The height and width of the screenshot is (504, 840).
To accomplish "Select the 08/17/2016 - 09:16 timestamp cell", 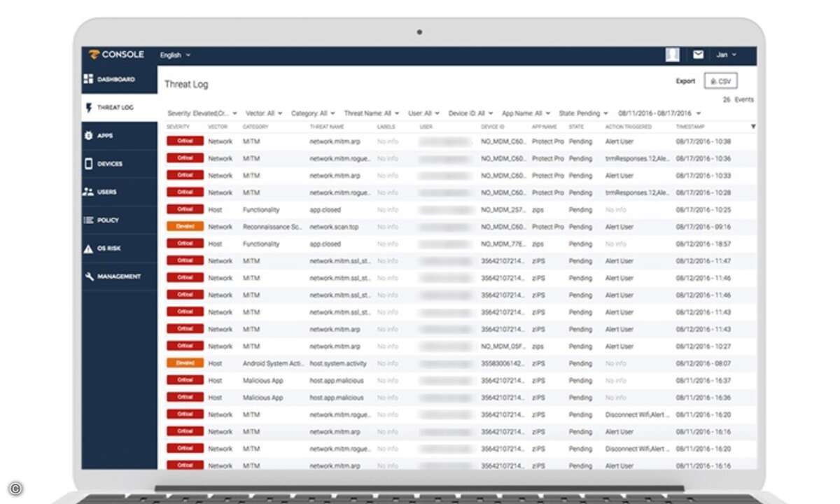I will point(703,227).
